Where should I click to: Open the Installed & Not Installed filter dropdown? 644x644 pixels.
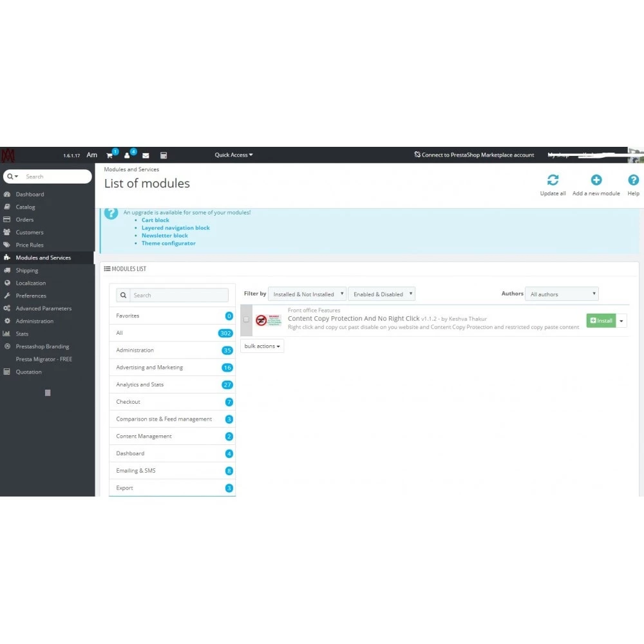[307, 294]
